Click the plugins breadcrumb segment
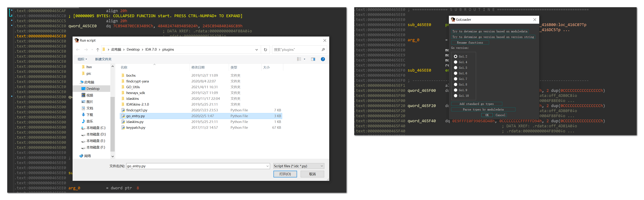This screenshot has height=200, width=644. (168, 49)
